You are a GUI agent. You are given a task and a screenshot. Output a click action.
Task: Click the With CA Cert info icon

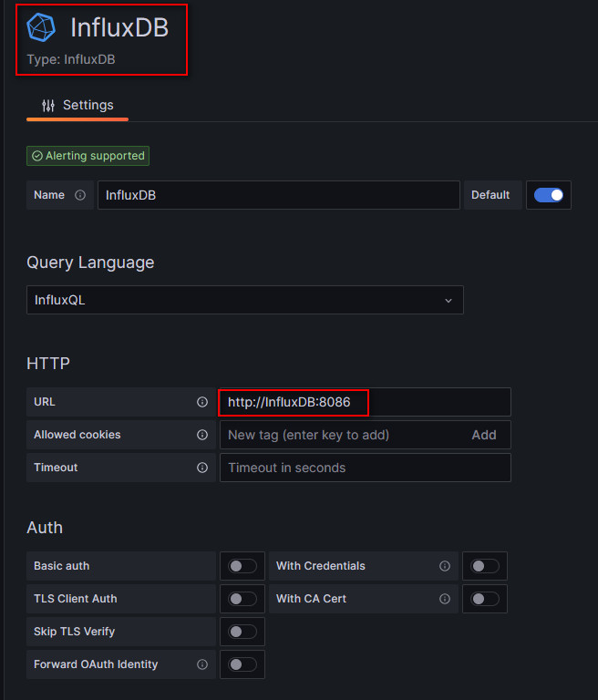445,599
